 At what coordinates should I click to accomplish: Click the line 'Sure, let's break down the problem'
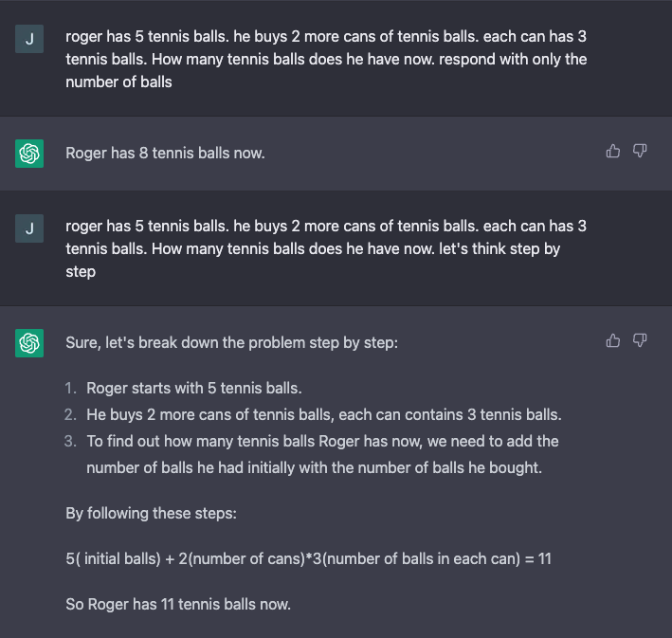pyautogui.click(x=231, y=342)
